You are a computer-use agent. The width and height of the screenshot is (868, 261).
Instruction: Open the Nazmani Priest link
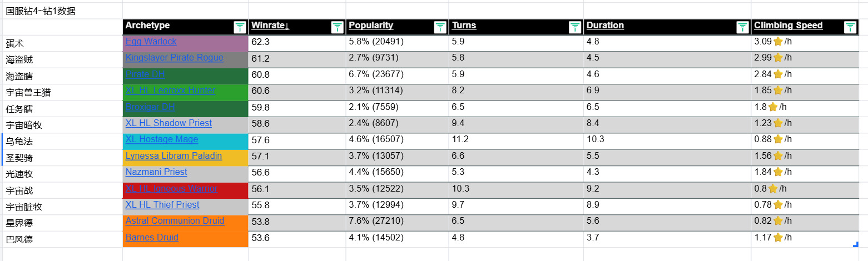[156, 172]
